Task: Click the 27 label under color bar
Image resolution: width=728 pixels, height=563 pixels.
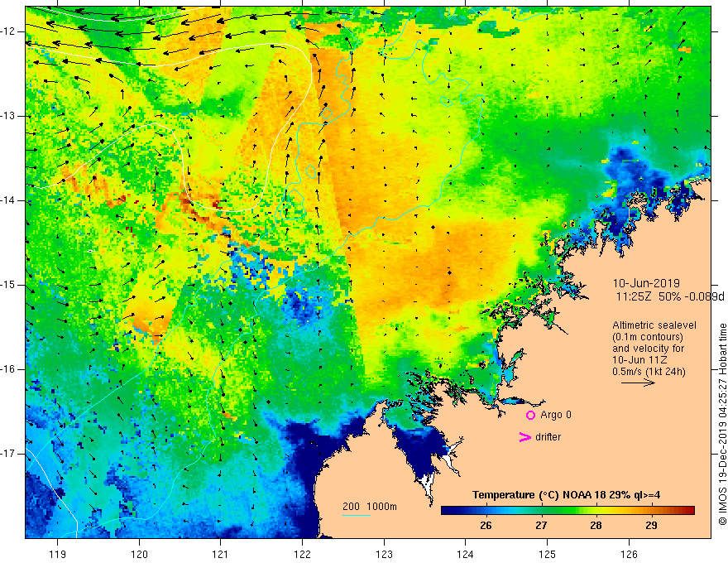Action: click(x=541, y=526)
